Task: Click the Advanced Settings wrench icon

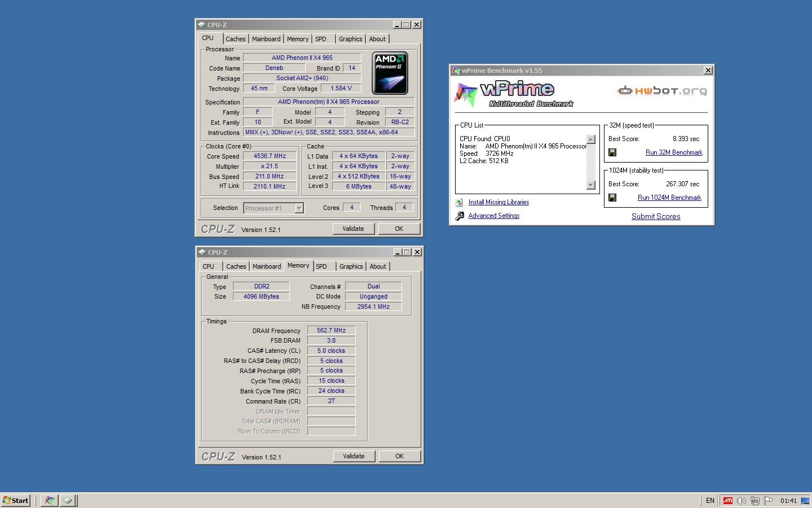Action: pyautogui.click(x=460, y=216)
